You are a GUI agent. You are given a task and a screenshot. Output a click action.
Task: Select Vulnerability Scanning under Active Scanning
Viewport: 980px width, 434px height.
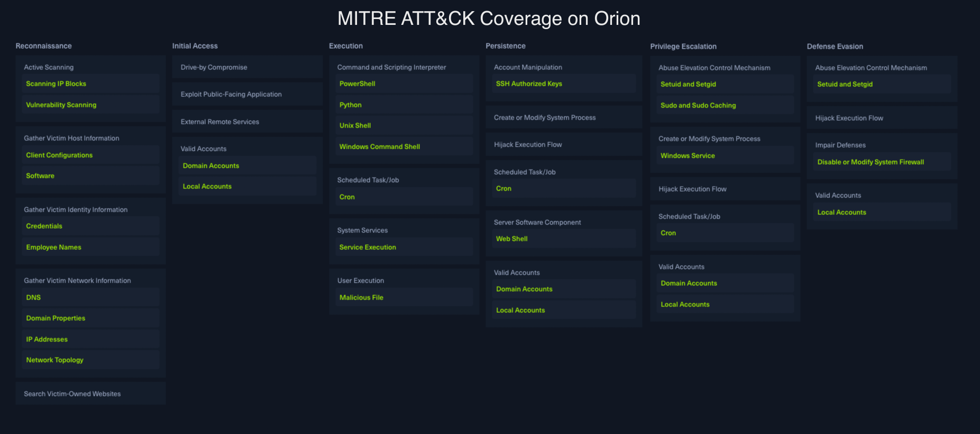point(61,105)
